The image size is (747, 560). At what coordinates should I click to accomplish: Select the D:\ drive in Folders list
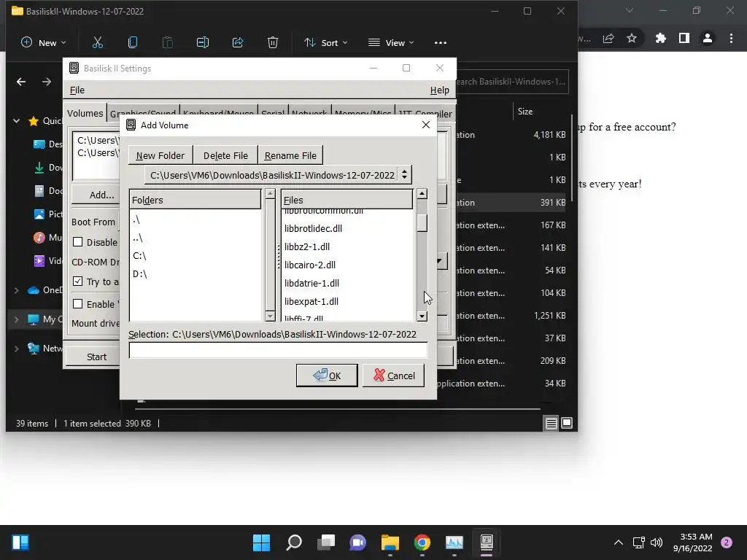pyautogui.click(x=196, y=274)
